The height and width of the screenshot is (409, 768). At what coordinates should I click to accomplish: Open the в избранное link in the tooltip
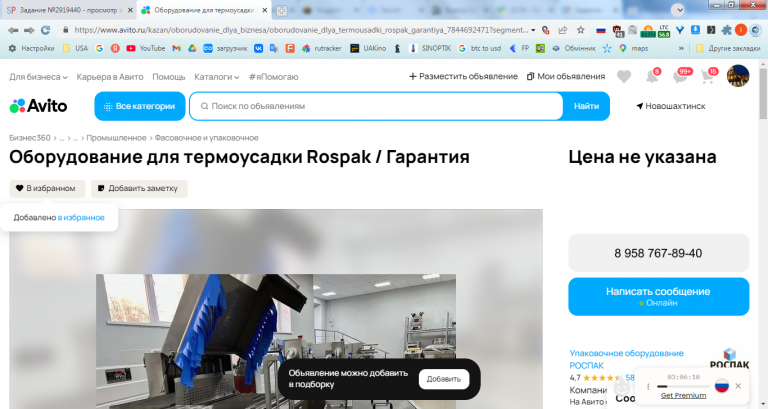pyautogui.click(x=81, y=217)
